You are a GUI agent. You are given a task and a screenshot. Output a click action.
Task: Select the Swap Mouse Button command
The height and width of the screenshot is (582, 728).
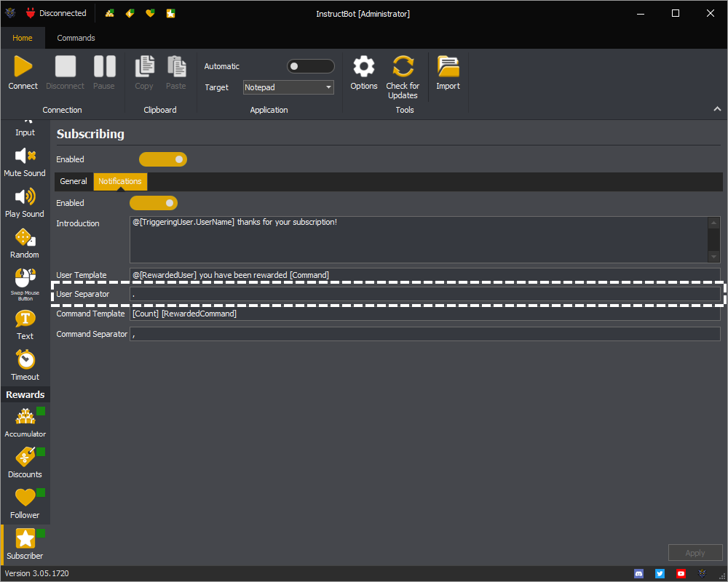coord(25,284)
